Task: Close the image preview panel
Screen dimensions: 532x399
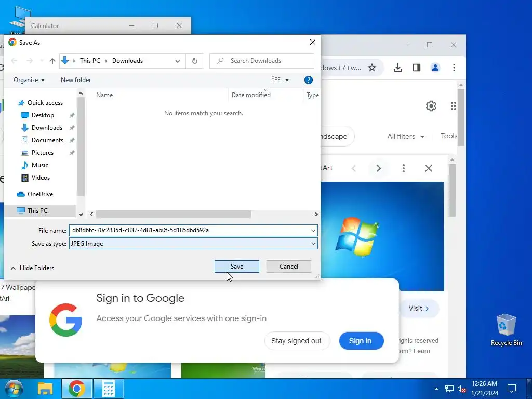Action: 429,168
